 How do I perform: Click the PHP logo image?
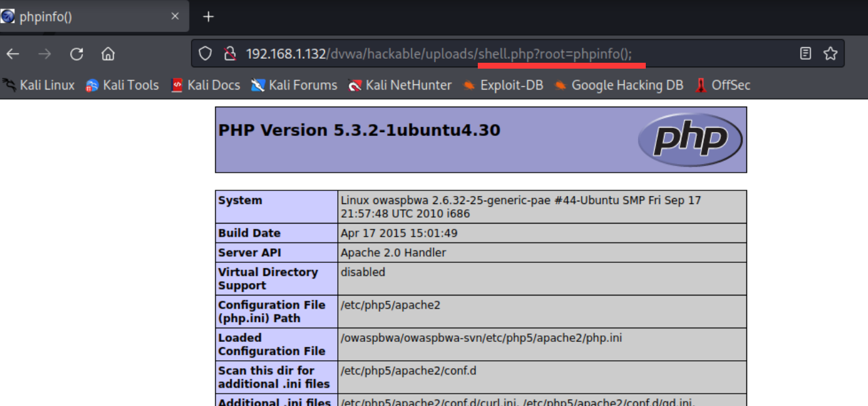point(690,139)
